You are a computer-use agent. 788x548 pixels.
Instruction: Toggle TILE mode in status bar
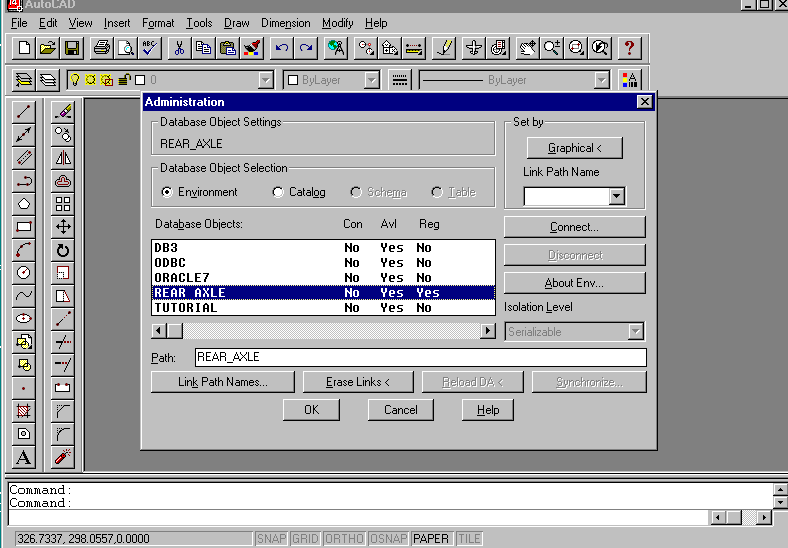(x=469, y=538)
